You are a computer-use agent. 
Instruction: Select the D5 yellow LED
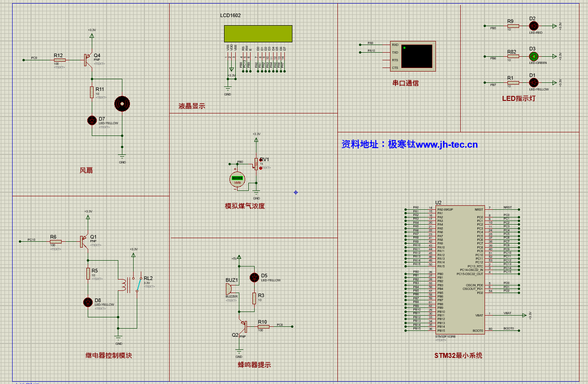tap(254, 277)
